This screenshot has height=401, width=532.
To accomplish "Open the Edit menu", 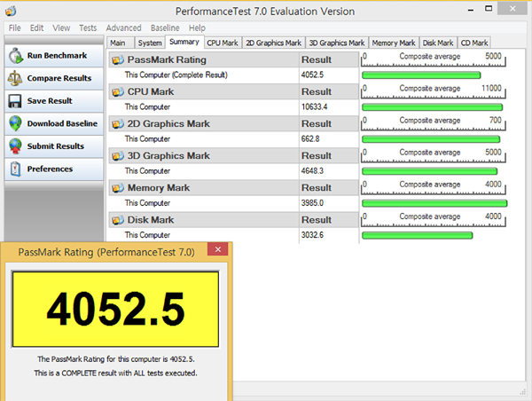I will [x=36, y=28].
